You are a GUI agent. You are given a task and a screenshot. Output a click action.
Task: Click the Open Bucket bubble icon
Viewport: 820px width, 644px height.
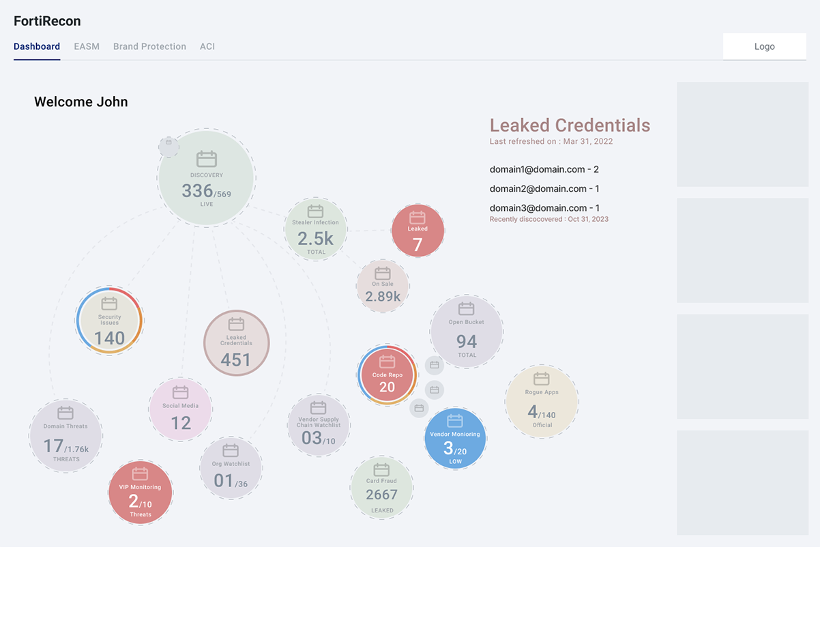click(x=466, y=308)
